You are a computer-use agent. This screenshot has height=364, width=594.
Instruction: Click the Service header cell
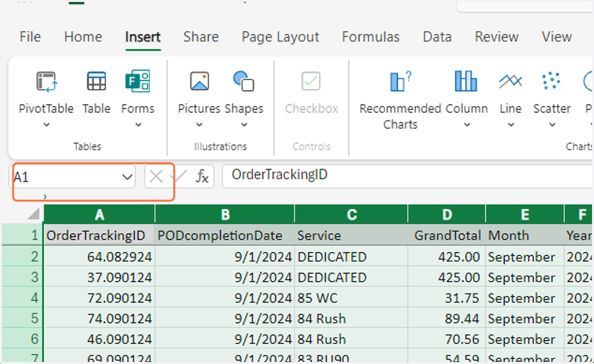pos(351,235)
